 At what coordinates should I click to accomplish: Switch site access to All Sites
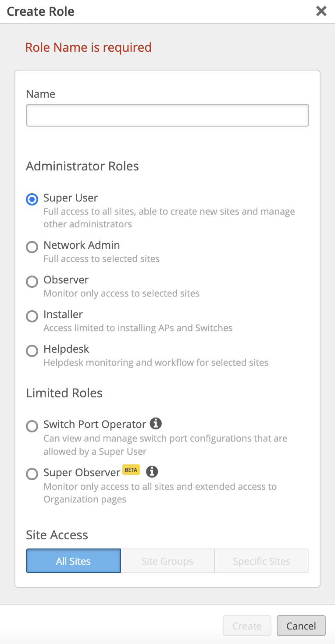(x=73, y=561)
